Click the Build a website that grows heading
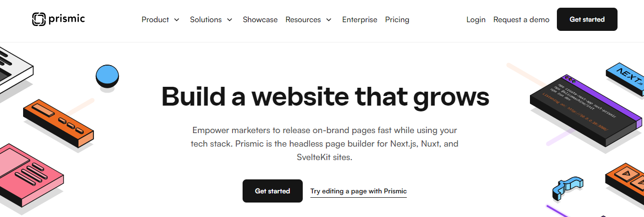This screenshot has width=644, height=217. (x=325, y=96)
